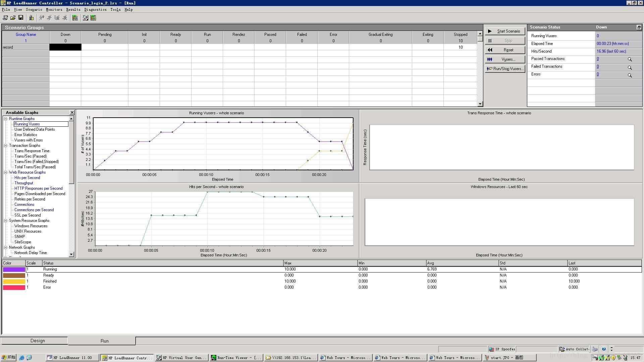Click the Reset button
This screenshot has width=644, height=362.
pyautogui.click(x=505, y=50)
